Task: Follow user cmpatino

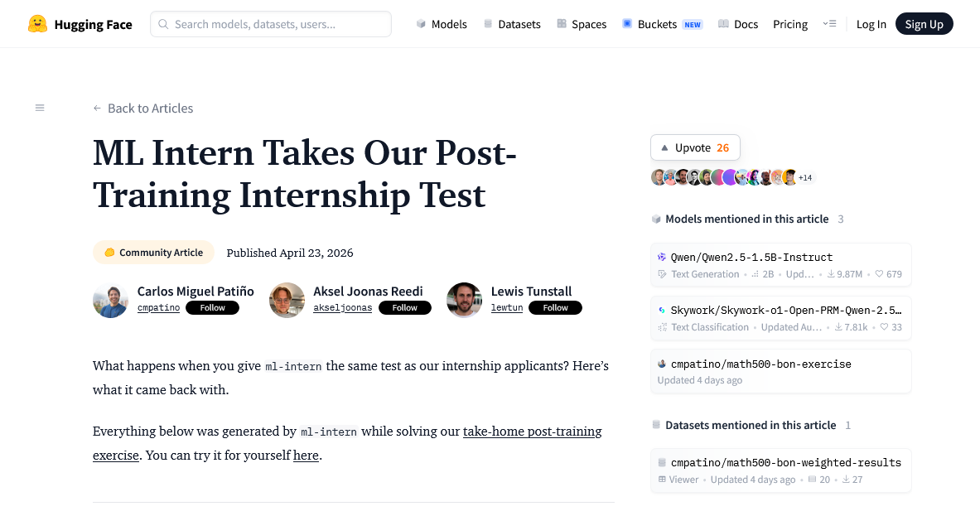Action: click(212, 308)
